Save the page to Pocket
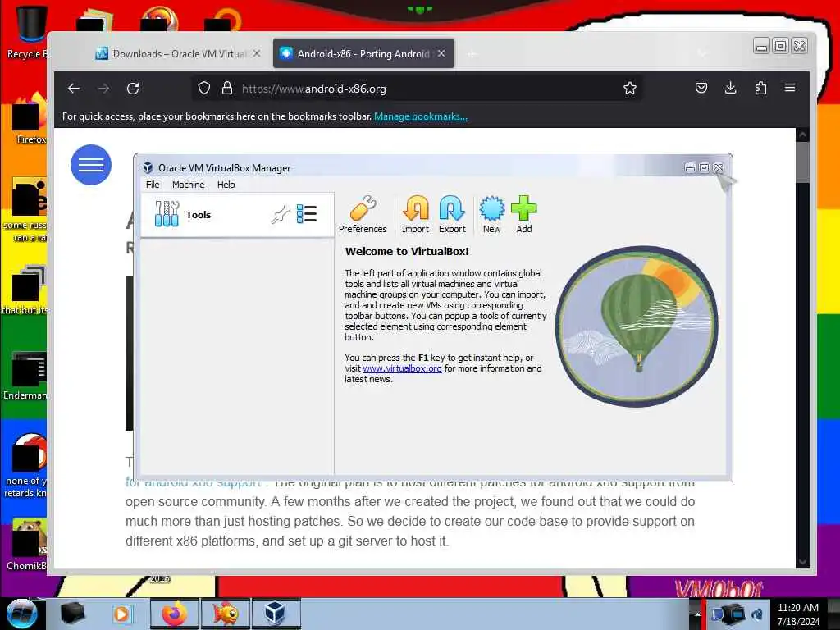 coord(701,88)
